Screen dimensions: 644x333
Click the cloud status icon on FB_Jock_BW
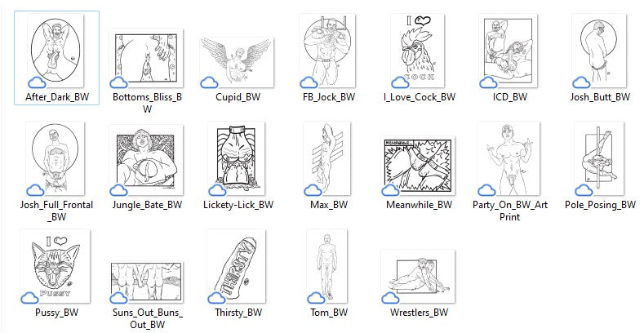pyautogui.click(x=309, y=82)
